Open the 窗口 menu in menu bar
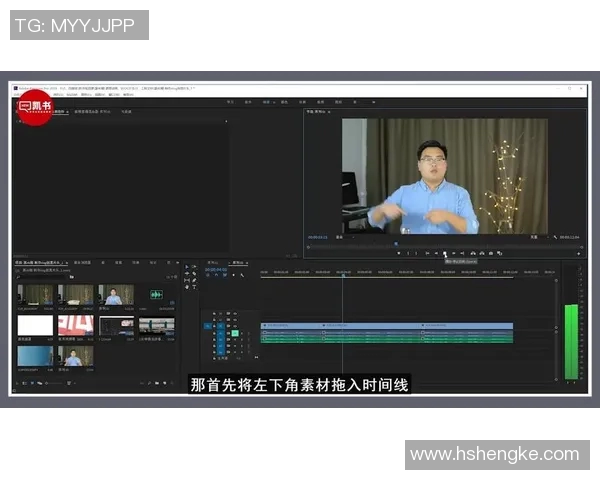This screenshot has height=480, width=600. click(114, 94)
